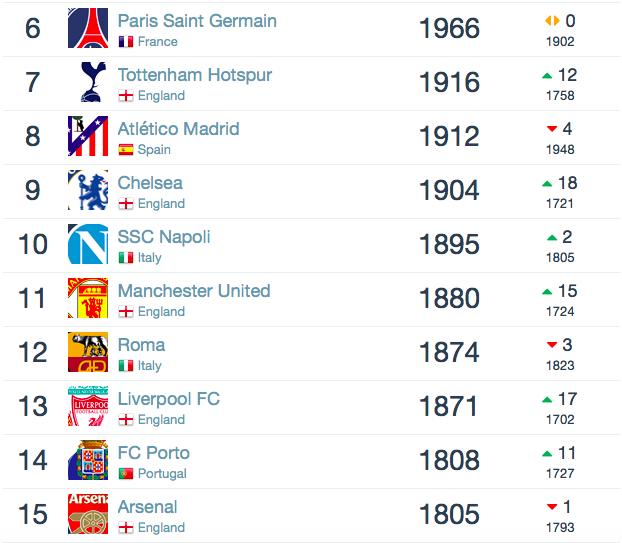Click the Paris Saint Germain crest logo

point(88,28)
